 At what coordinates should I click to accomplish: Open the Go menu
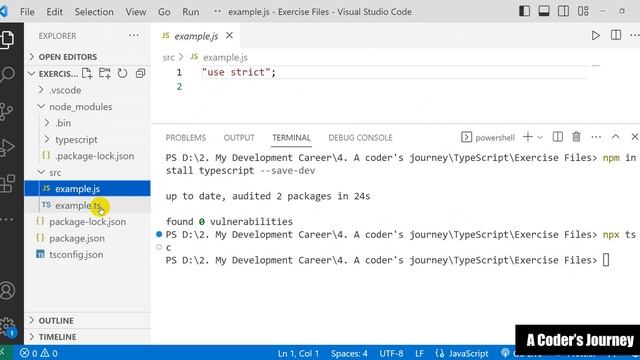click(164, 11)
